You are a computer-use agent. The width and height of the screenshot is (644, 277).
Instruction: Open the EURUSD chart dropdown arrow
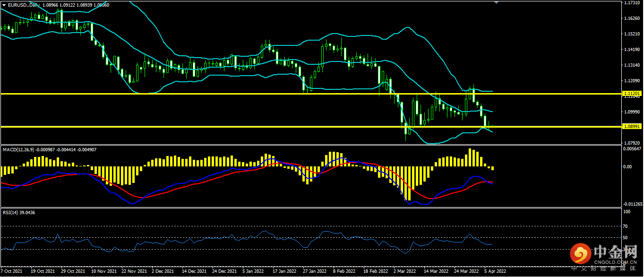[x=4, y=5]
